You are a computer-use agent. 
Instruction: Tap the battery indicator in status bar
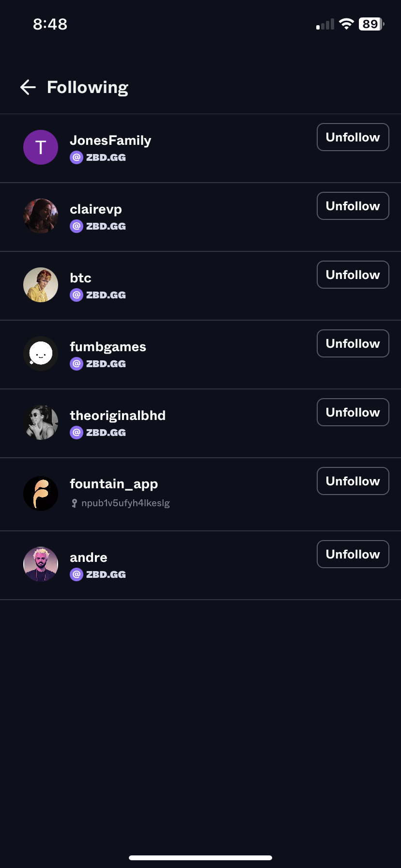371,24
